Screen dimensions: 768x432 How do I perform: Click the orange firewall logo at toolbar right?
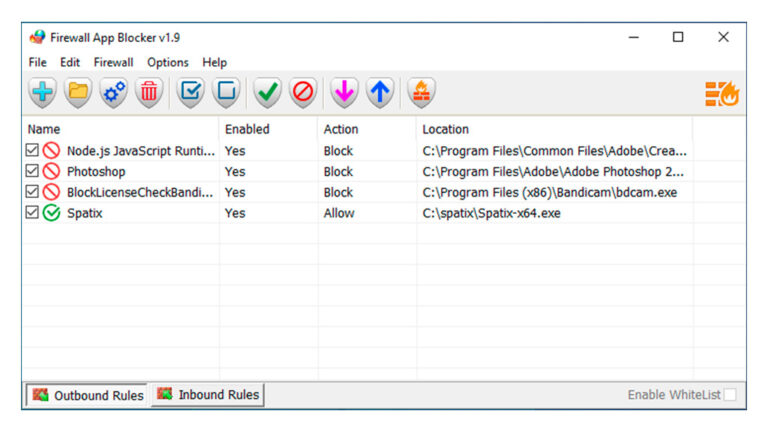point(722,93)
